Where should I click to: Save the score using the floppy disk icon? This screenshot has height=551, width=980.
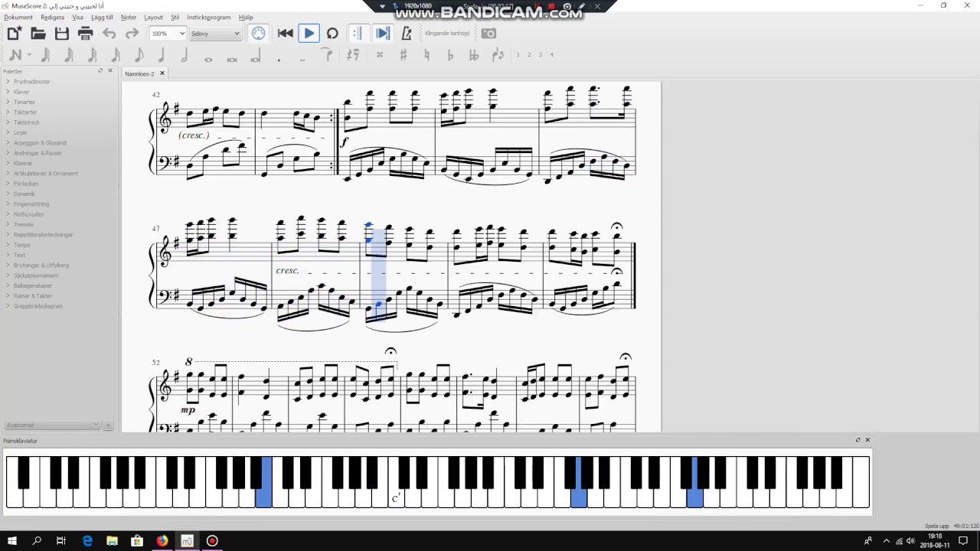pyautogui.click(x=62, y=33)
